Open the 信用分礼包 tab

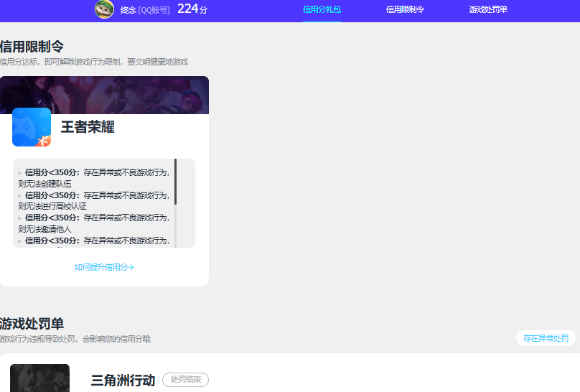pyautogui.click(x=322, y=9)
